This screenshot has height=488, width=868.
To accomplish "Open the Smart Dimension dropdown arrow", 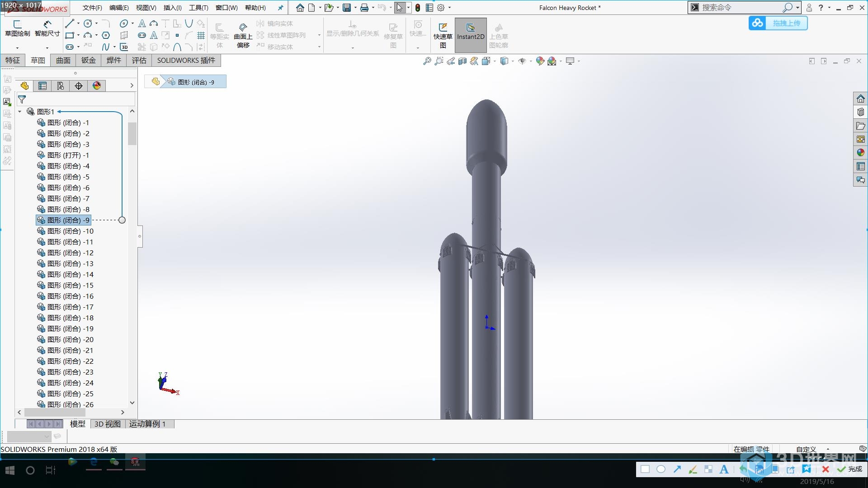I will click(47, 48).
